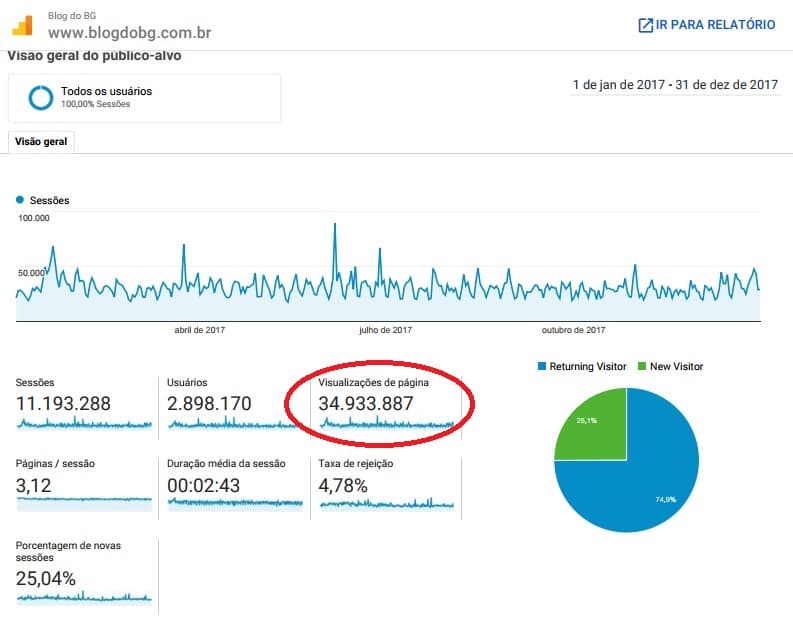Open the www.blogdobg.com.br site title
Viewport: 793px width, 636px height.
click(x=129, y=33)
